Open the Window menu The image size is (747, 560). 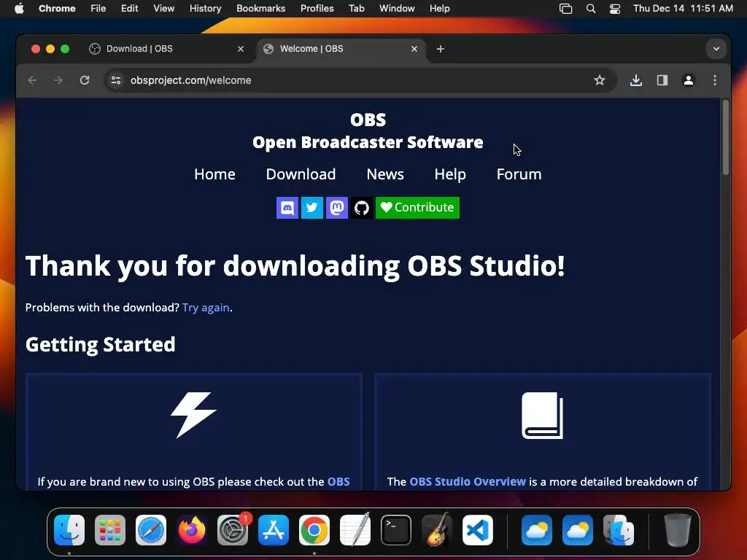[397, 9]
